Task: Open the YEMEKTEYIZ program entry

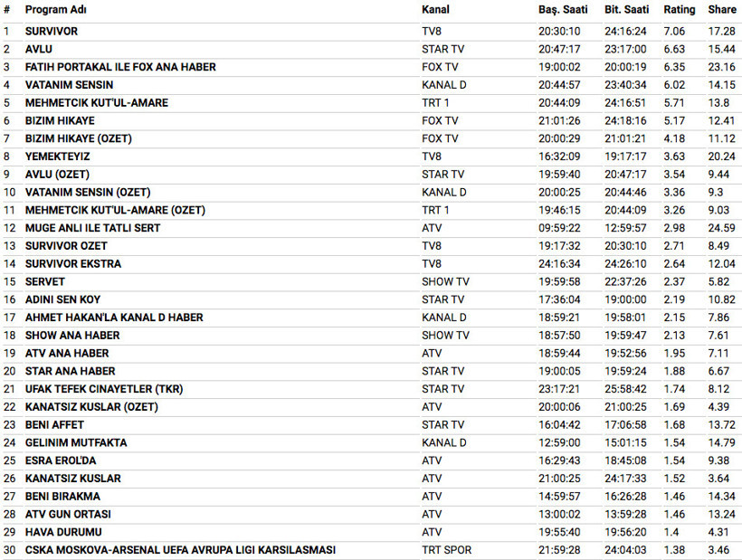Action: tap(57, 157)
